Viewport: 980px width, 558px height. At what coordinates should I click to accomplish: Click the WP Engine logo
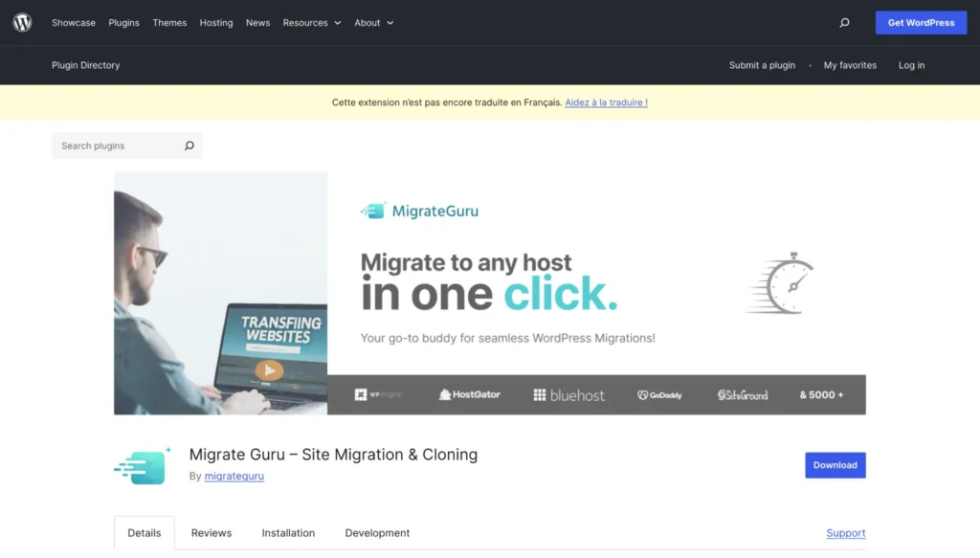coord(378,395)
